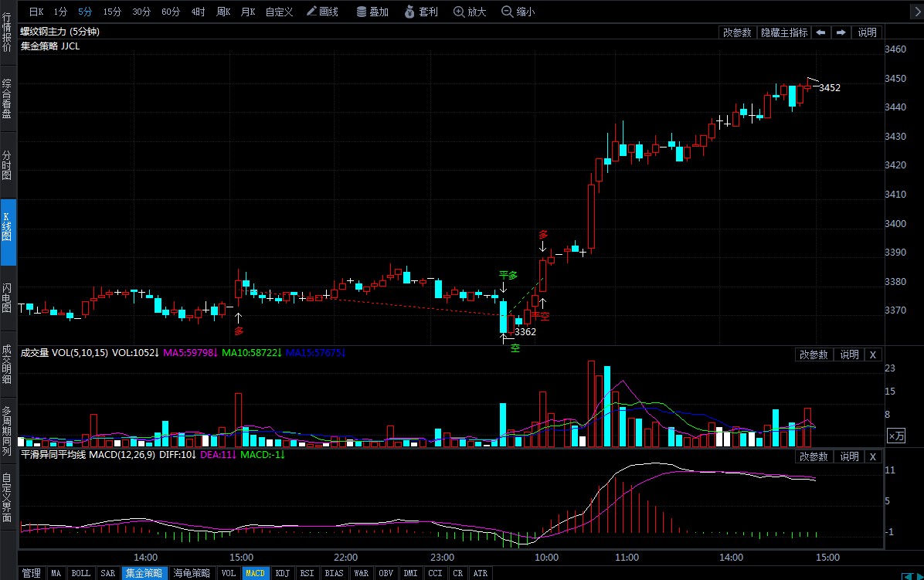Click the left arrow indicator button
This screenshot has height=580, width=924.
[820, 32]
